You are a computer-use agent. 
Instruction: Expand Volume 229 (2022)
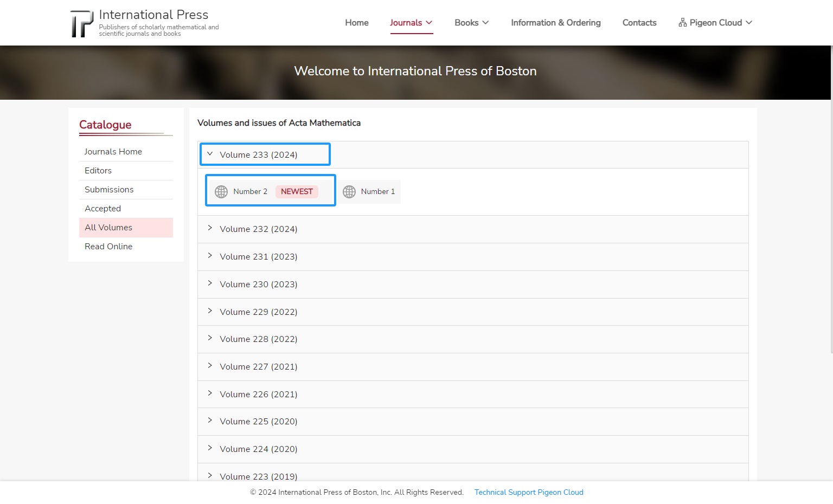point(473,312)
